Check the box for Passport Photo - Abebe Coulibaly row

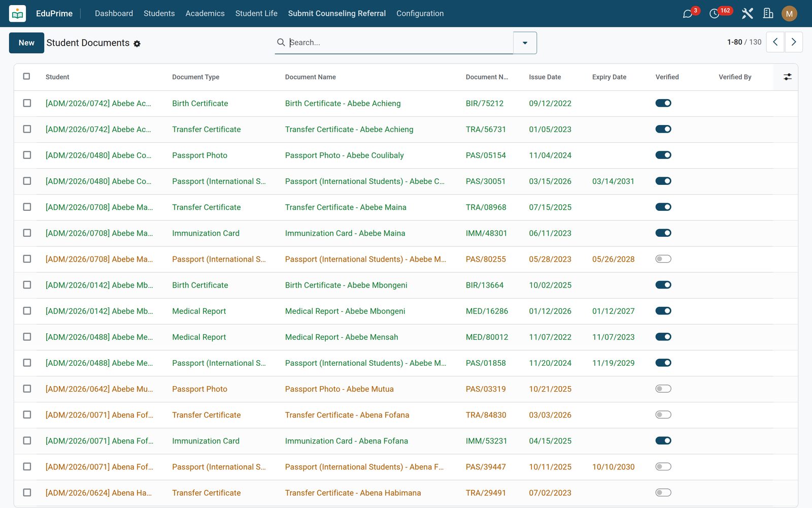(27, 155)
